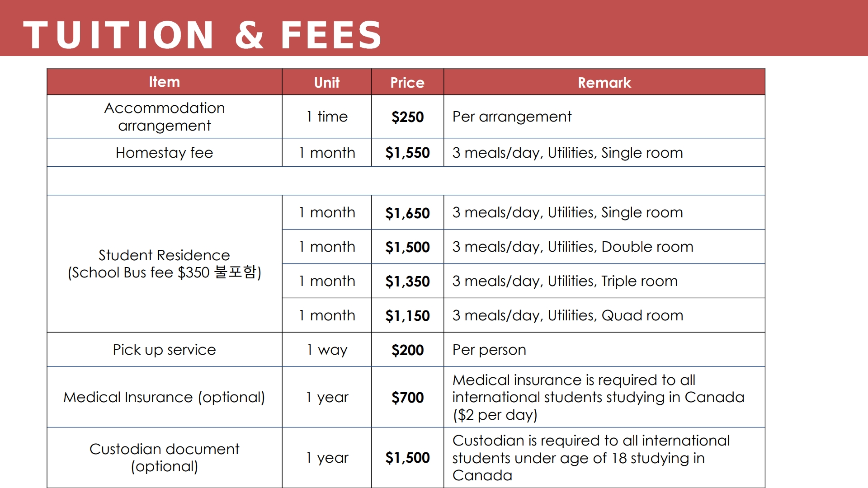This screenshot has height=488, width=868.
Task: Select the Price column header
Action: (x=407, y=82)
